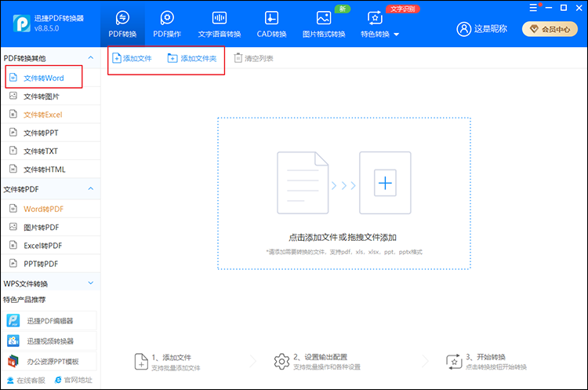Collapse the PDF转换其他 section
Viewport: 588px width, 390px height.
click(x=91, y=57)
